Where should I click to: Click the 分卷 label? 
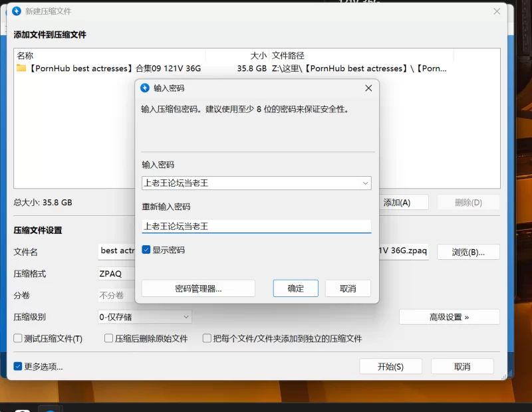pos(22,295)
